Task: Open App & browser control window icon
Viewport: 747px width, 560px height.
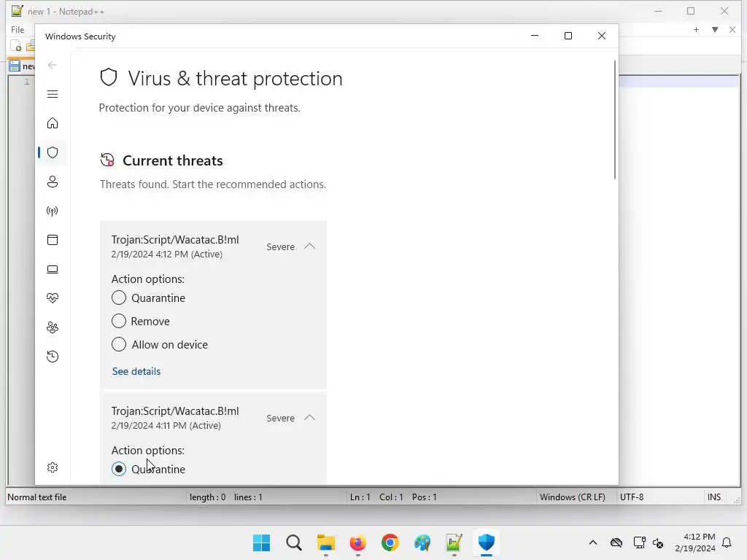Action: tap(53, 240)
